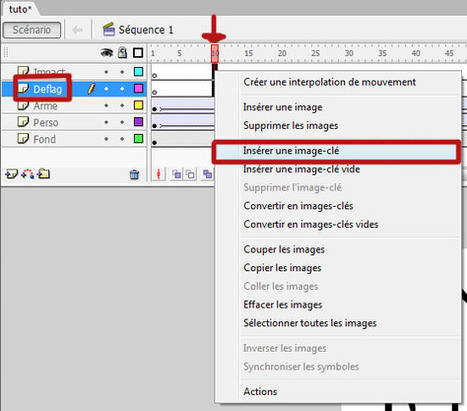Click the yellow outline swatch of Arme layer

click(138, 105)
